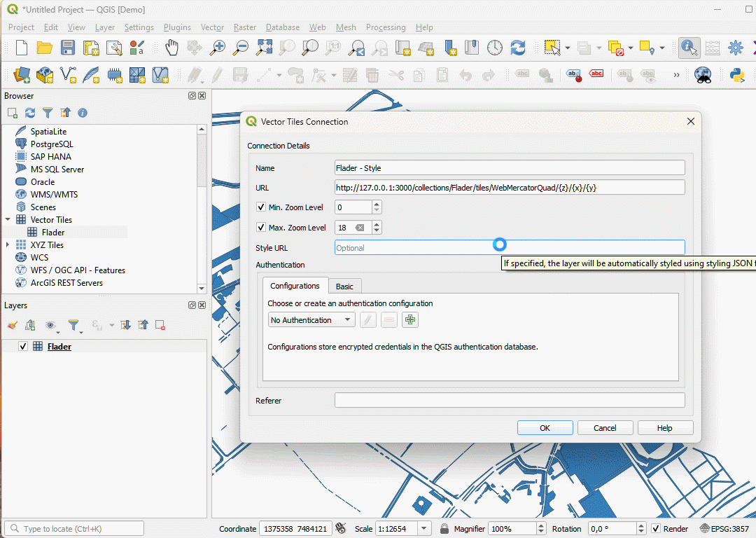Toggle the Min. Zoom Level checkbox

pos(261,207)
